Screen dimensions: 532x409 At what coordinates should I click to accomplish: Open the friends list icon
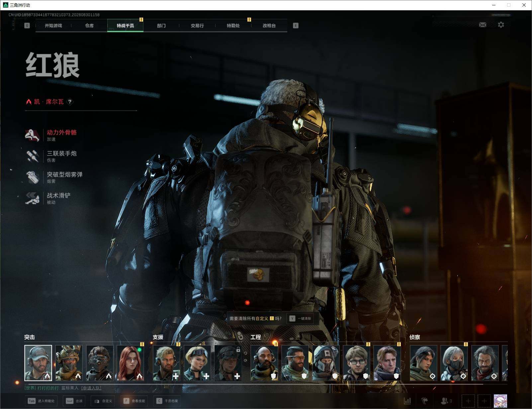[x=446, y=401]
